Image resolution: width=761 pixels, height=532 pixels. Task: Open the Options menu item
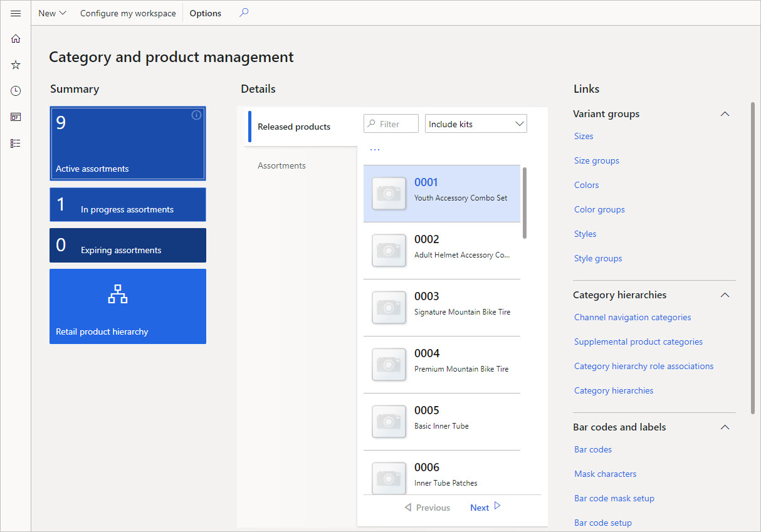click(x=205, y=13)
